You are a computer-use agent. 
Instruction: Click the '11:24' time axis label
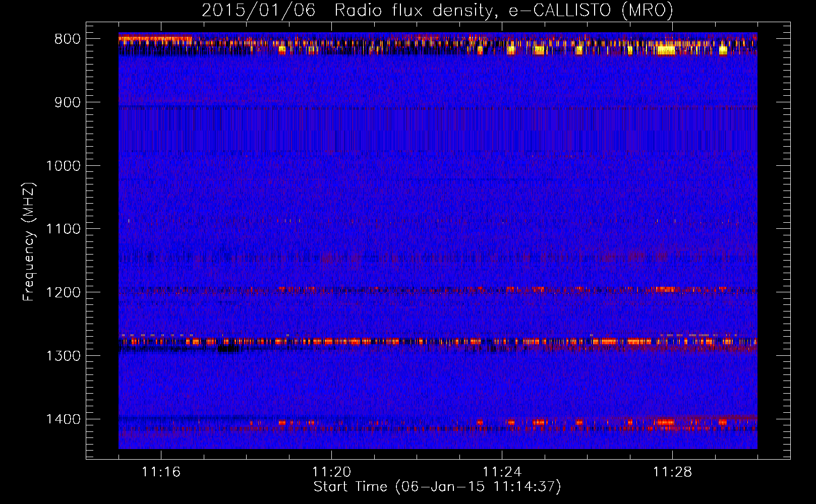coord(502,472)
